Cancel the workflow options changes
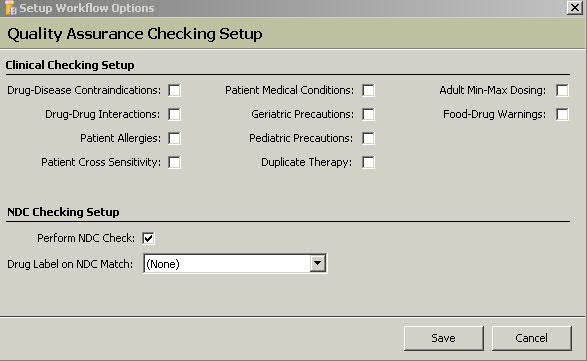Image resolution: width=587 pixels, height=361 pixels. (532, 338)
